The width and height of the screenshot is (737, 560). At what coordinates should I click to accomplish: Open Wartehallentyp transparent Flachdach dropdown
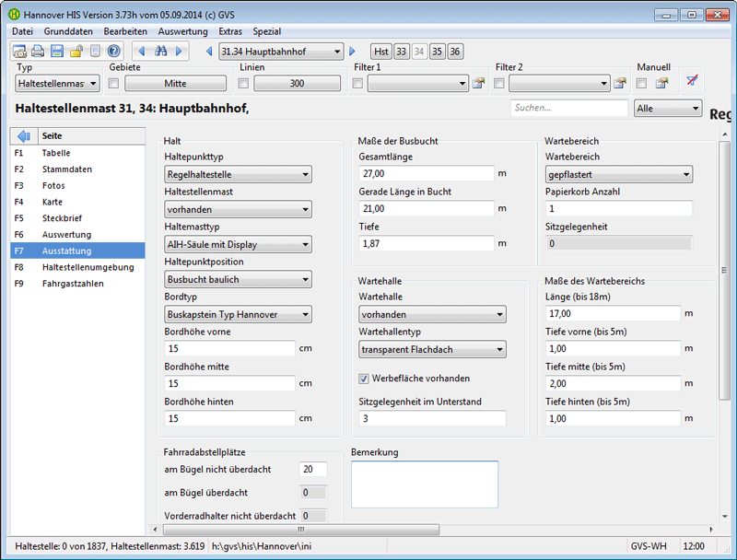click(432, 349)
